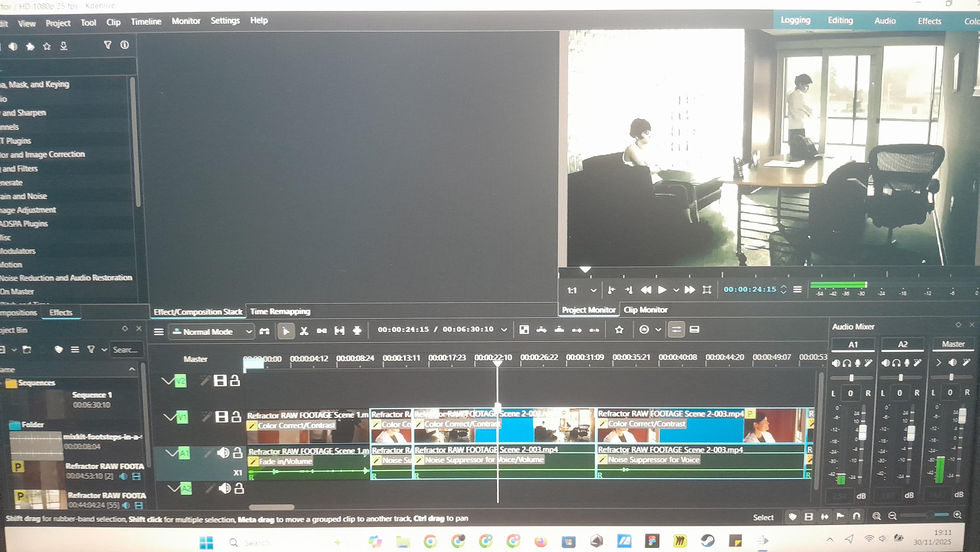Open the Timeline menu
The image size is (980, 552).
[146, 22]
